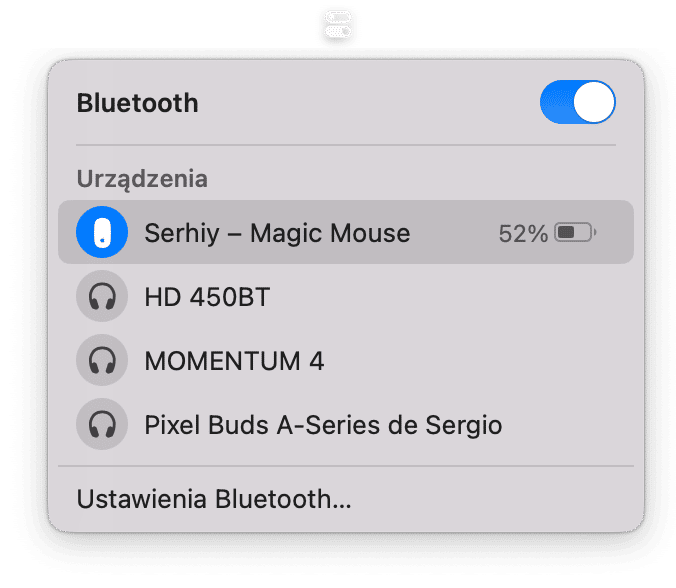The height and width of the screenshot is (588, 676).
Task: Select Serhiy – Magic Mouse device name
Action: pos(277,234)
